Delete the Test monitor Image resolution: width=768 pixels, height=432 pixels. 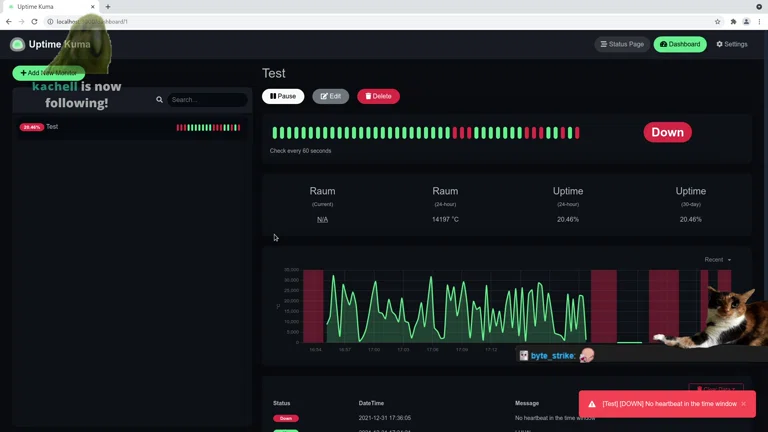tap(378, 96)
